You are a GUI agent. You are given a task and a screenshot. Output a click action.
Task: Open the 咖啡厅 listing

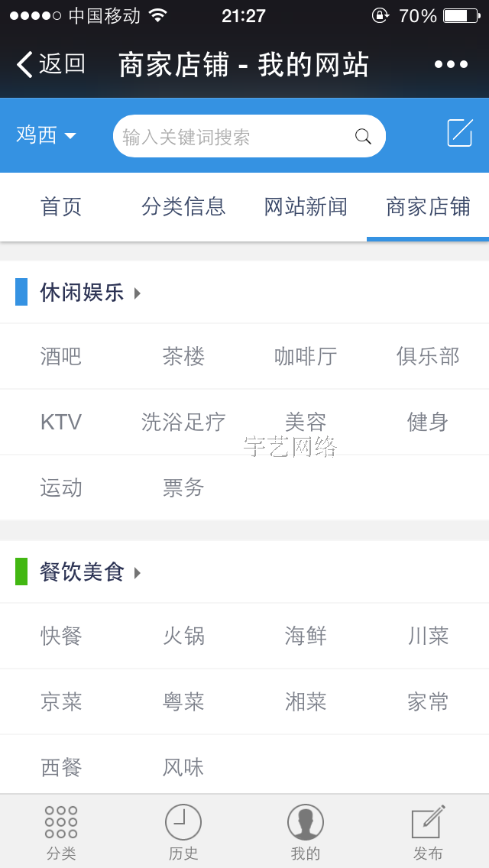tap(305, 356)
